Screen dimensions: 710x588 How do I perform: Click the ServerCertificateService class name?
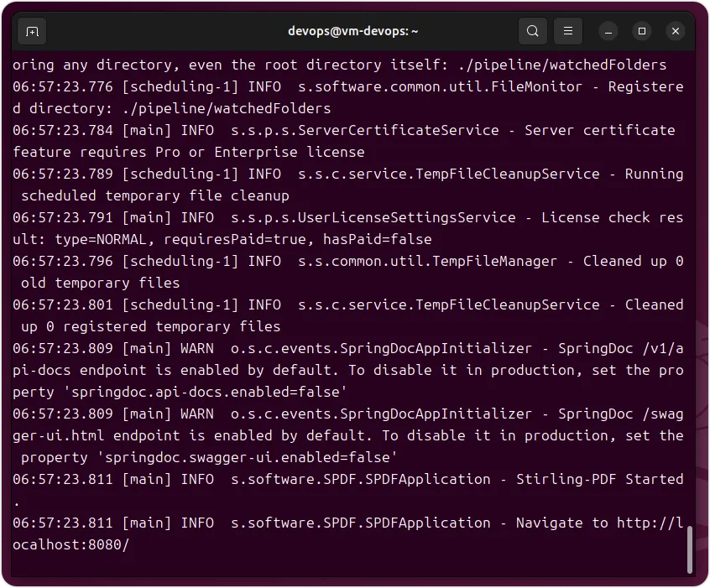tap(398, 130)
